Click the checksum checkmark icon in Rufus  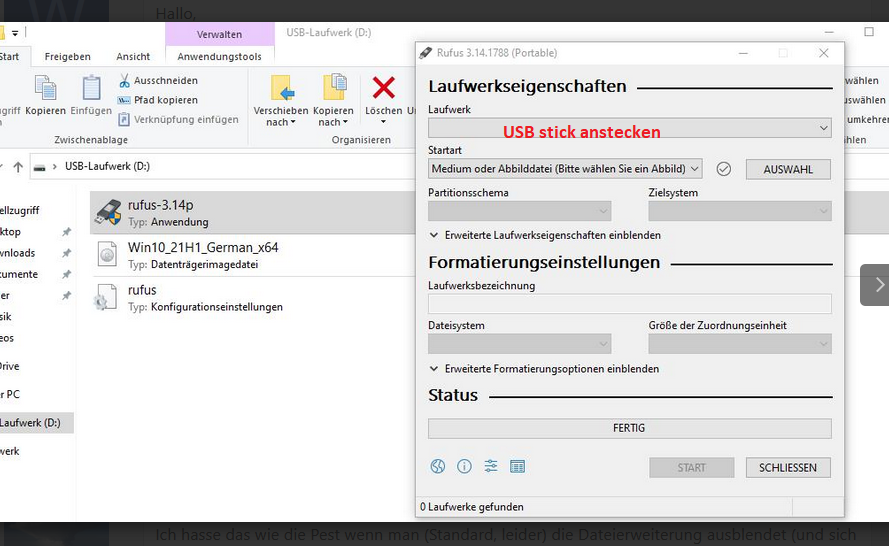723,169
